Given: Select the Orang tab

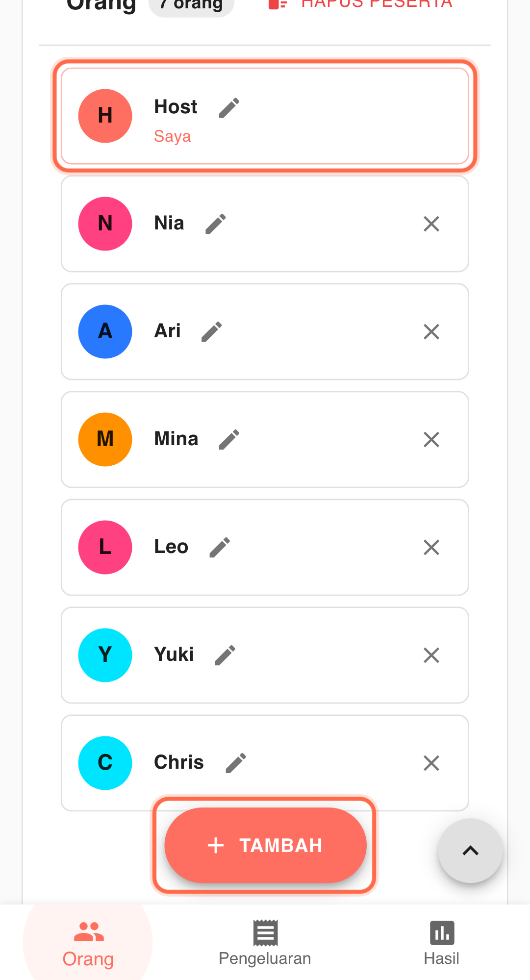Looking at the screenshot, I should tap(88, 943).
